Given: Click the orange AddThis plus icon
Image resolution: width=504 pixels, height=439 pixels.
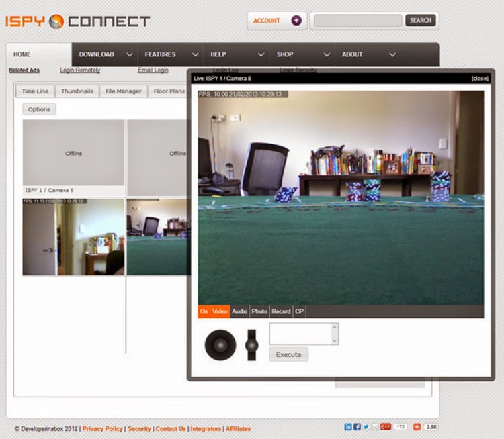Looking at the screenshot, I should pyautogui.click(x=417, y=426).
